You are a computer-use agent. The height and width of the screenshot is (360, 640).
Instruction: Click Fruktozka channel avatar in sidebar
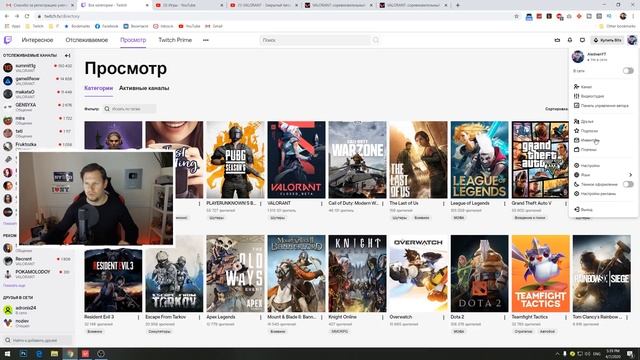coord(8,146)
